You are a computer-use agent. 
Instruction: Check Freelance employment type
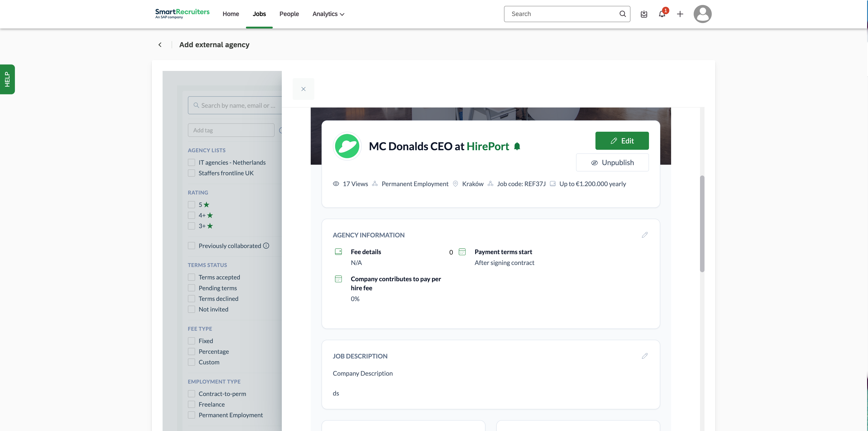[191, 404]
